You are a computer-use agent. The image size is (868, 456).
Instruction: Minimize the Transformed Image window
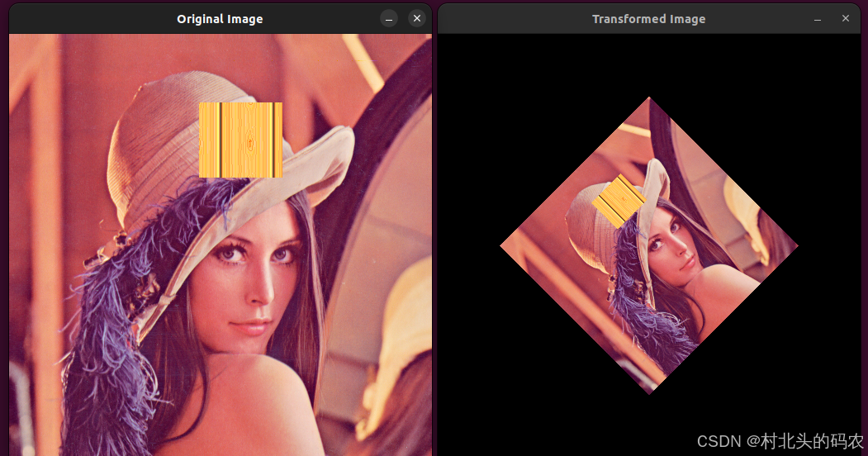point(818,19)
